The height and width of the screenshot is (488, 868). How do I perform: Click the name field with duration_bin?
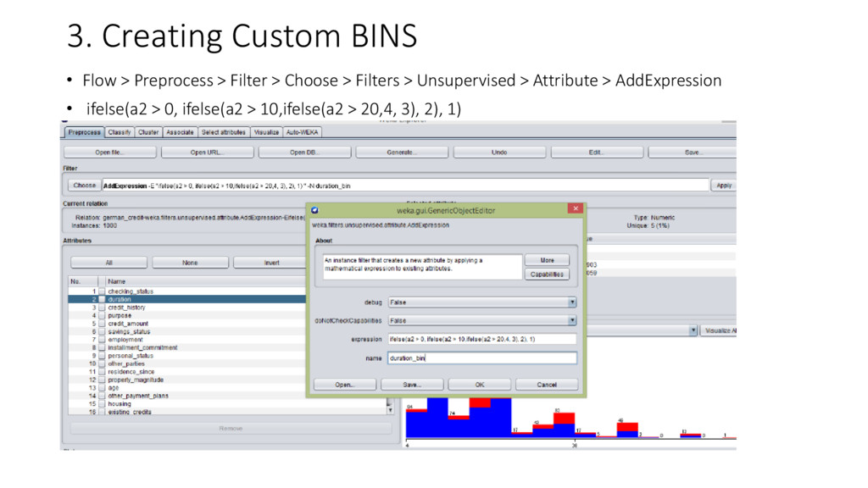(482, 358)
